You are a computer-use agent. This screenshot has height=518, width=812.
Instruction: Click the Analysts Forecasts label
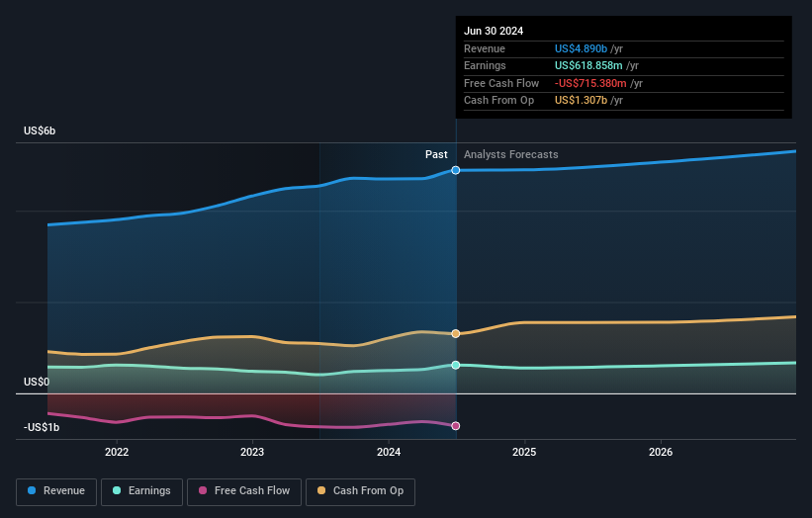pos(511,154)
